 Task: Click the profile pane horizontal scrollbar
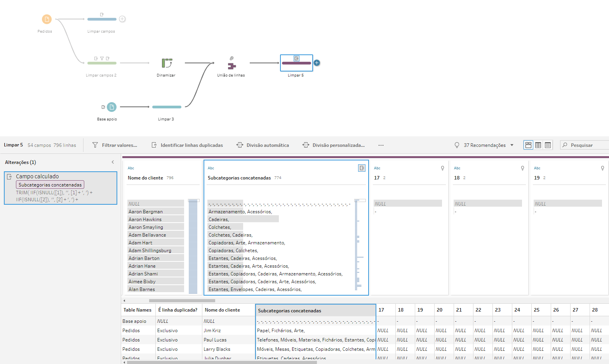[x=182, y=301]
